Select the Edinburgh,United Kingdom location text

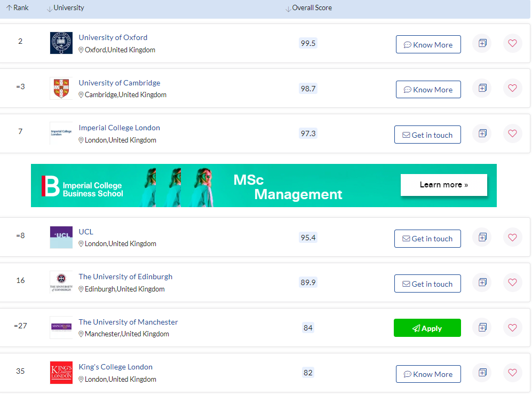click(x=124, y=289)
